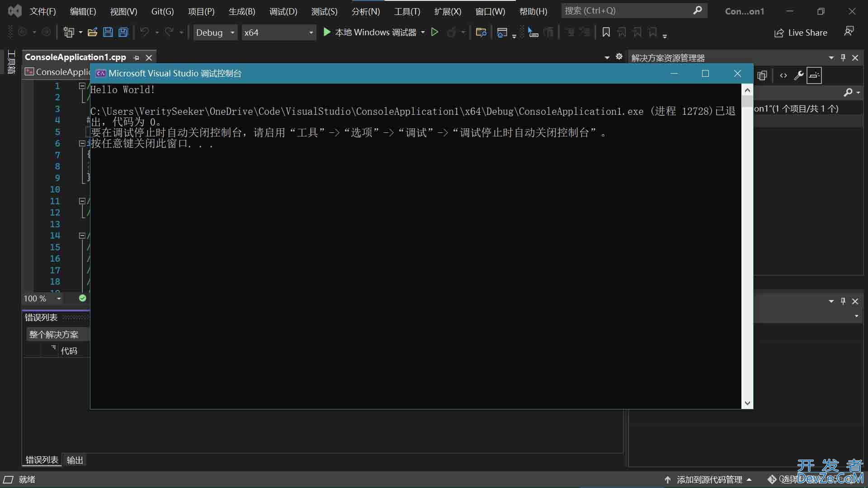Open the 调试(D) Debug menu
868x488 pixels.
(282, 11)
